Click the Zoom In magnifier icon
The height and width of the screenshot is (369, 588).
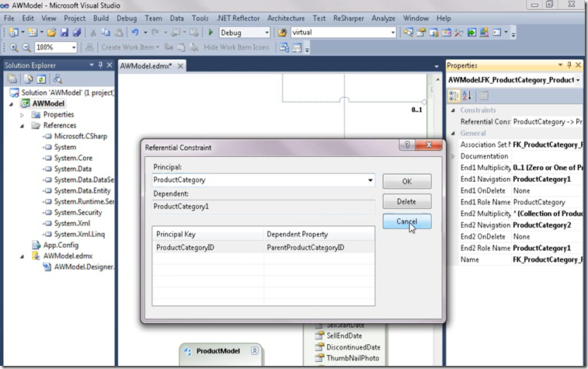14,47
